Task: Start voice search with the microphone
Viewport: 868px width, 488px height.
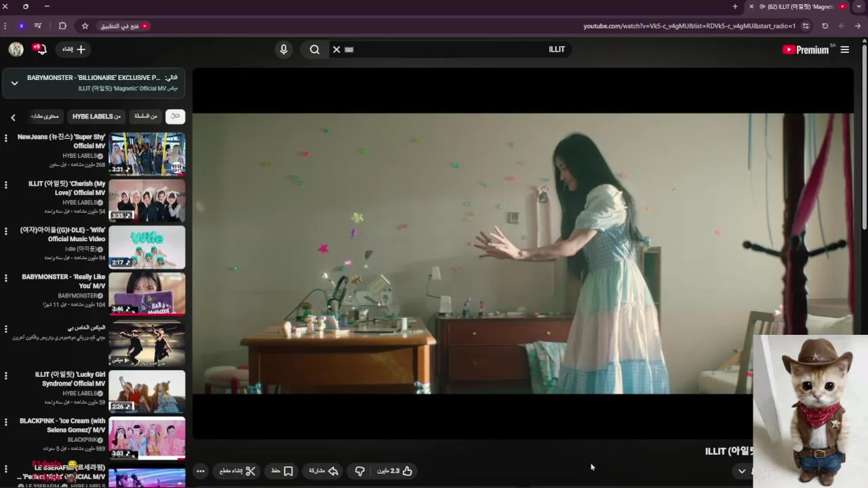Action: point(283,49)
